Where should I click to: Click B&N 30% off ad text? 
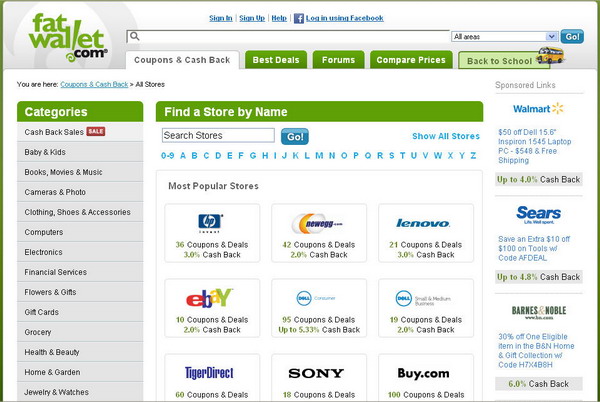pos(536,351)
